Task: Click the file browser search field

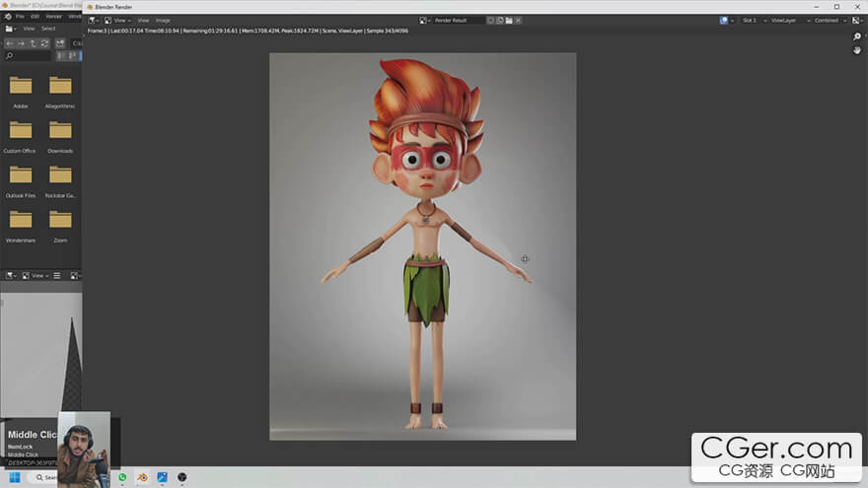Action: [x=28, y=56]
